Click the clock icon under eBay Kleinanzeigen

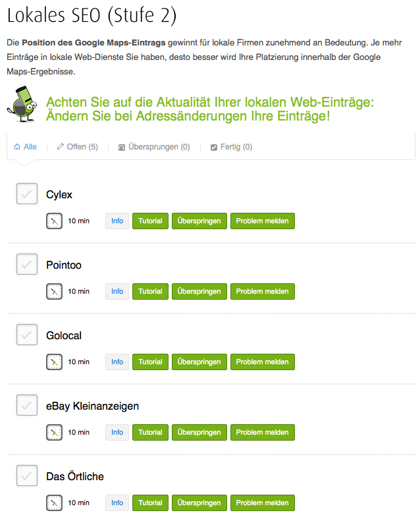(54, 432)
